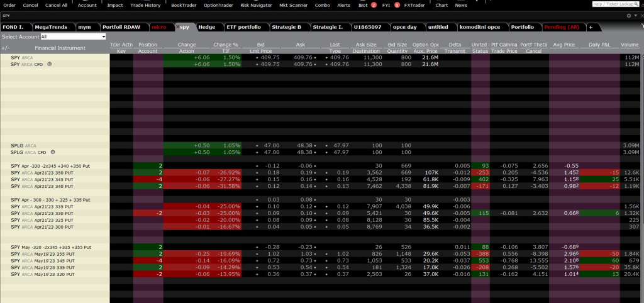
Task: Switch to the Pending (All) tab
Action: coord(562,27)
